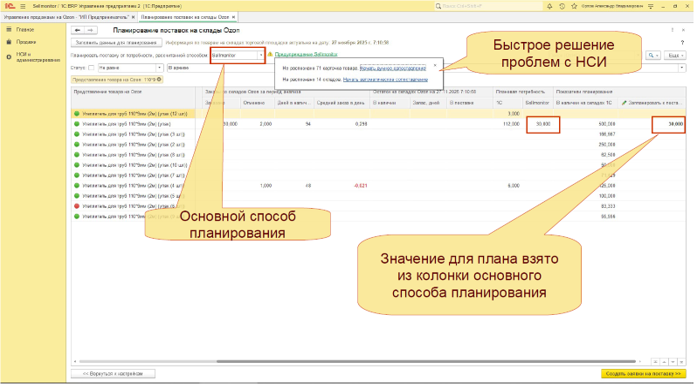Viewport: 697px width, 386px height.
Task: Open НСИ и администрирование sidebar section
Action: coord(38,57)
